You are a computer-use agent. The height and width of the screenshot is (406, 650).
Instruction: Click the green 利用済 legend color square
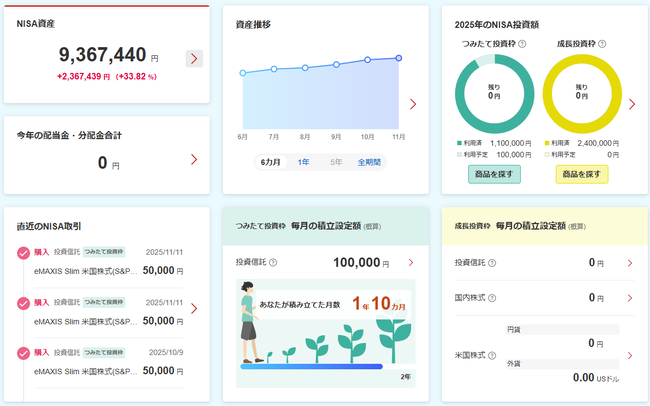coord(459,143)
